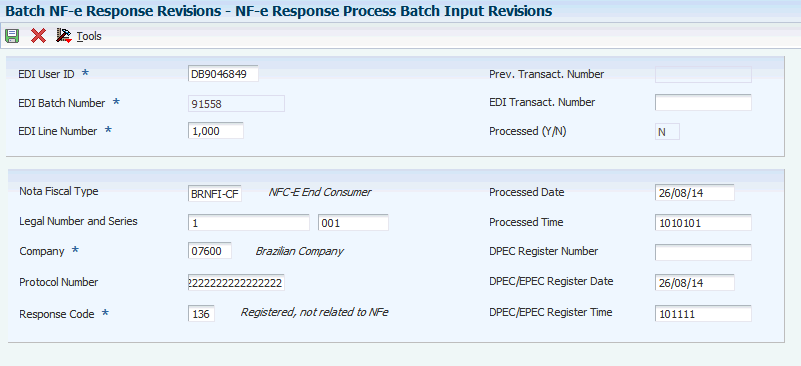Image resolution: width=801 pixels, height=366 pixels.
Task: Focus the Response Code field 136
Action: pyautogui.click(x=201, y=313)
